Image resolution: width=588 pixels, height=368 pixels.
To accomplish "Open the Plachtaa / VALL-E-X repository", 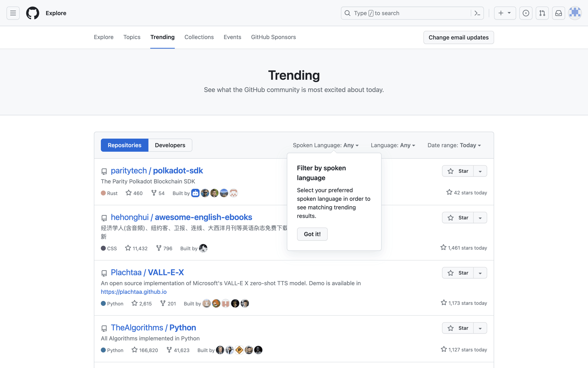I will coord(147,272).
